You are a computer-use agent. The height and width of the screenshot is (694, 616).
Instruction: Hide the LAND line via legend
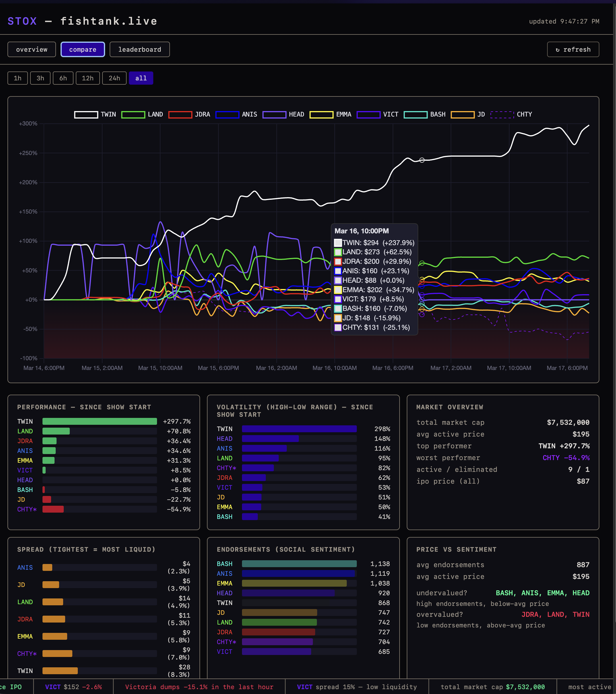click(x=133, y=115)
